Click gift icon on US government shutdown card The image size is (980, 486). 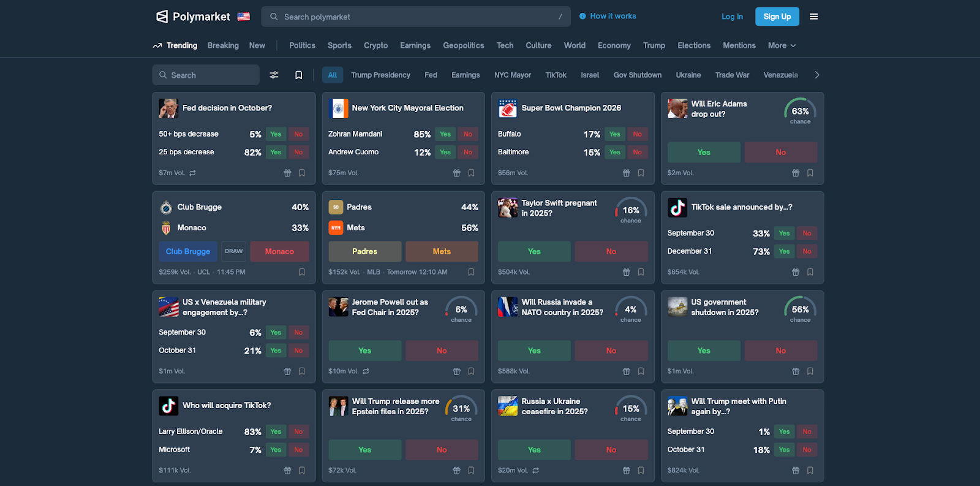tap(796, 371)
